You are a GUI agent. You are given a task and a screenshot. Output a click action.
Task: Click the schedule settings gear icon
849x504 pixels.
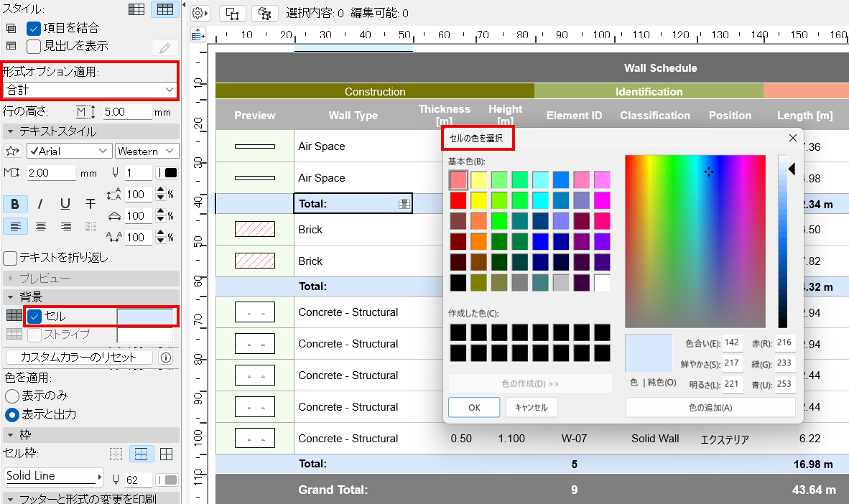coord(200,13)
